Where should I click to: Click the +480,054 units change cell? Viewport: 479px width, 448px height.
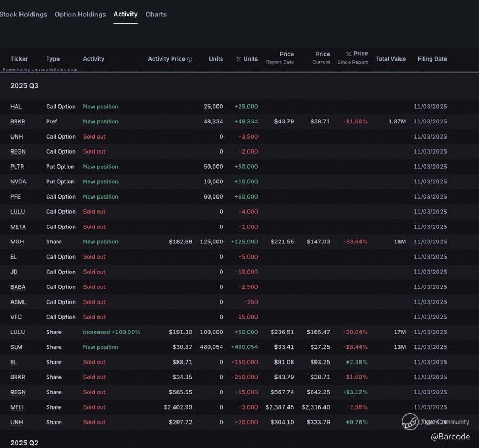pos(245,347)
